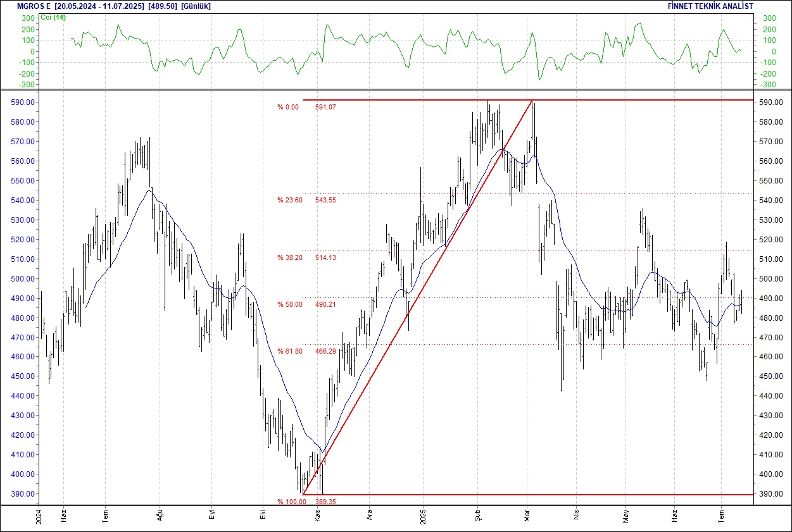
Task: Click the Nis month label
Action: [x=576, y=516]
